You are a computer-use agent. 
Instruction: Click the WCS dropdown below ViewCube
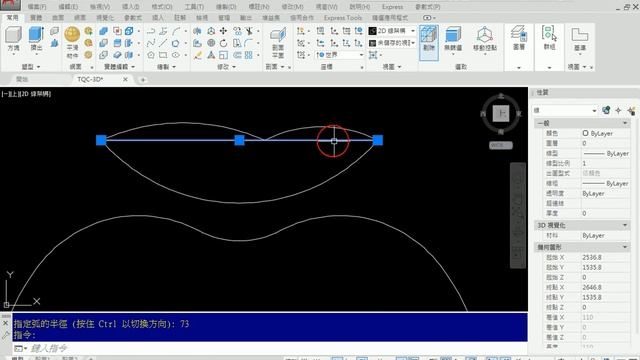tap(500, 145)
